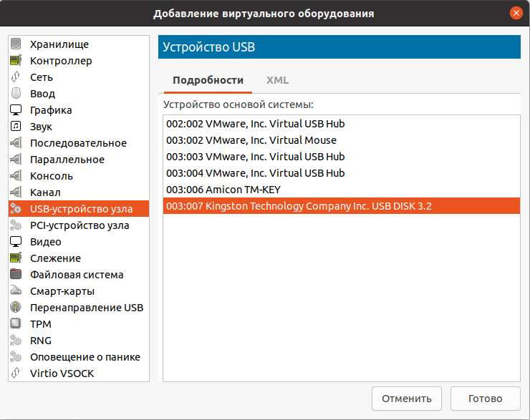Choose Консоль hardware type
The height and width of the screenshot is (420, 530).
(x=79, y=175)
